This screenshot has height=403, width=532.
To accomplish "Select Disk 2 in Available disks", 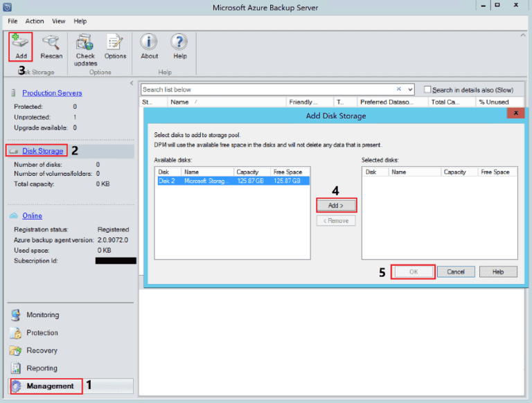I will click(x=233, y=181).
